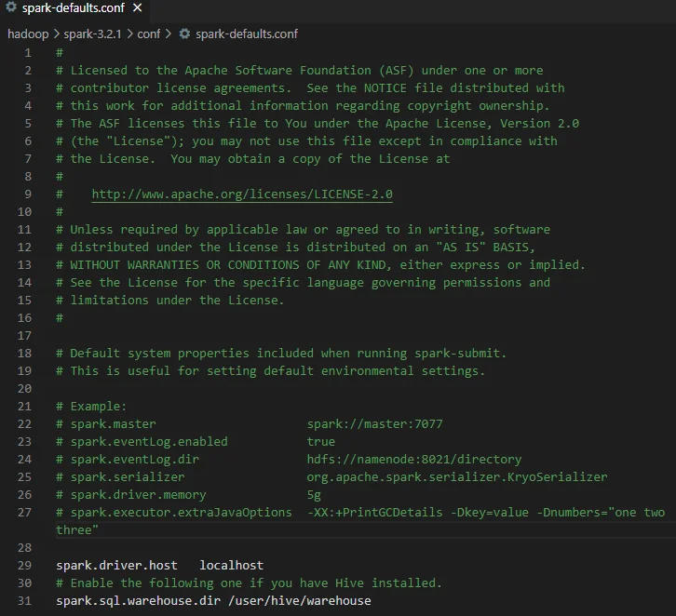Click the chevron between hadoop and spark-3.2.1
This screenshot has width=676, height=616.
(56, 33)
